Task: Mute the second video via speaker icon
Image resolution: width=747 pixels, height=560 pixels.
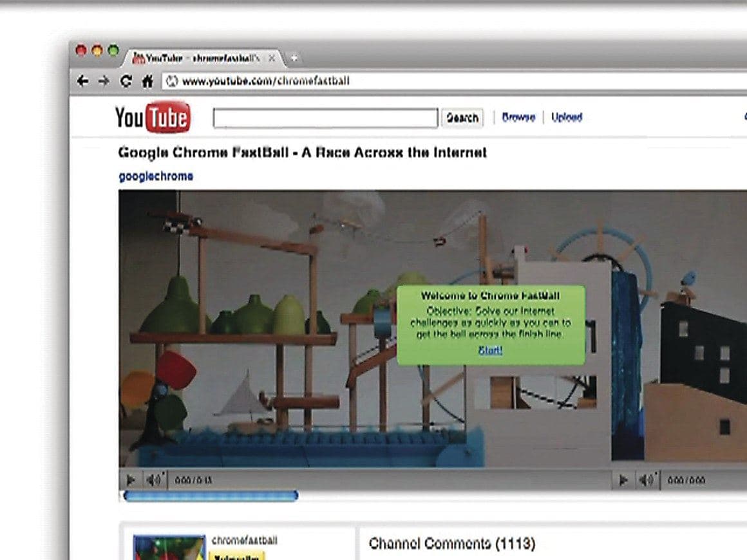Action: [647, 480]
